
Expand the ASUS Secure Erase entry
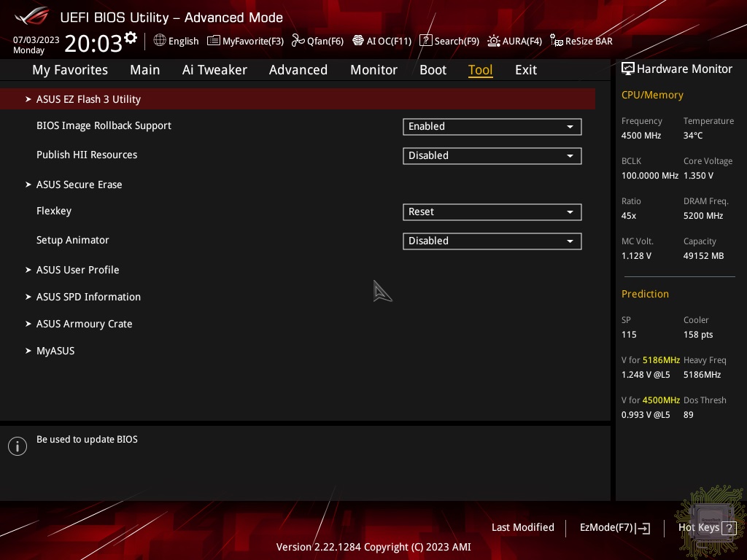click(x=79, y=184)
